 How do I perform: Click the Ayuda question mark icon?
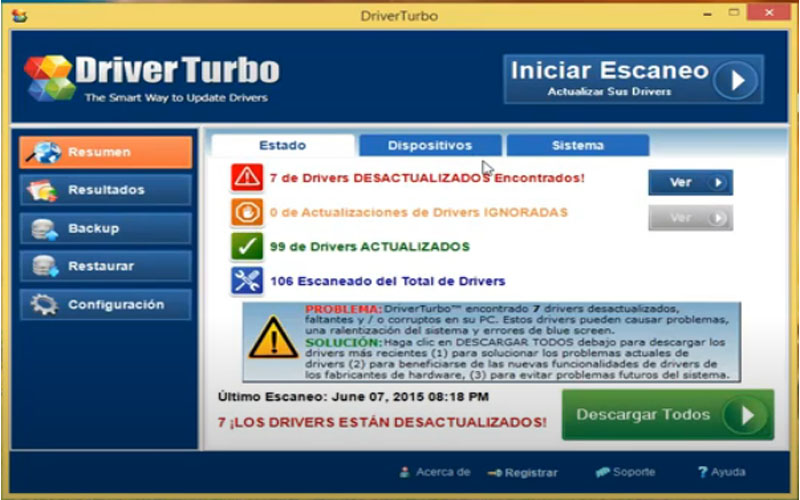coord(703,472)
